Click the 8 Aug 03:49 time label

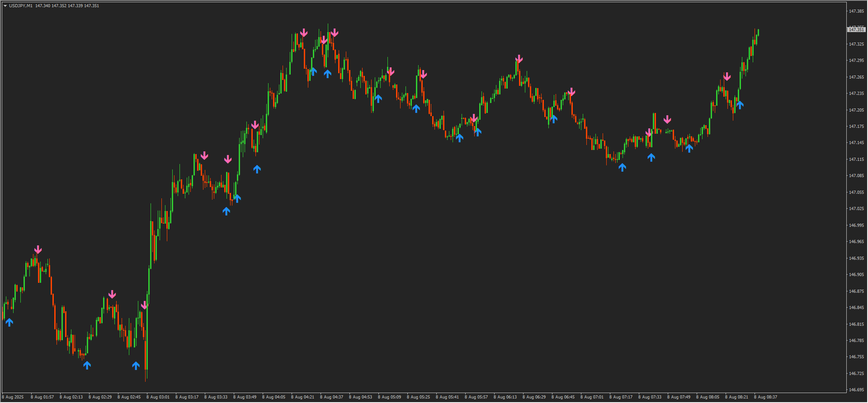(x=245, y=398)
